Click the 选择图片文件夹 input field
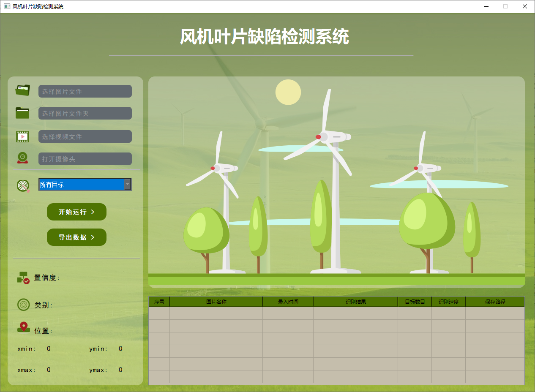Image resolution: width=535 pixels, height=392 pixels. pos(85,113)
